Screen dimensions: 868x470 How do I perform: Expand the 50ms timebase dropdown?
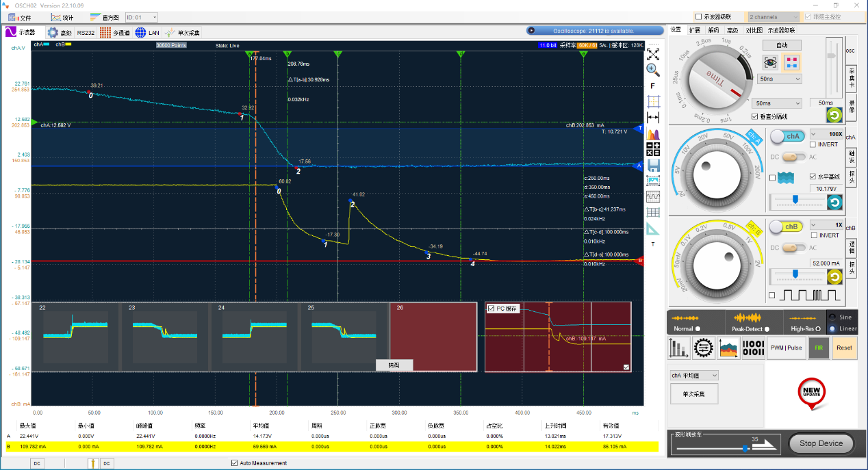coord(776,103)
